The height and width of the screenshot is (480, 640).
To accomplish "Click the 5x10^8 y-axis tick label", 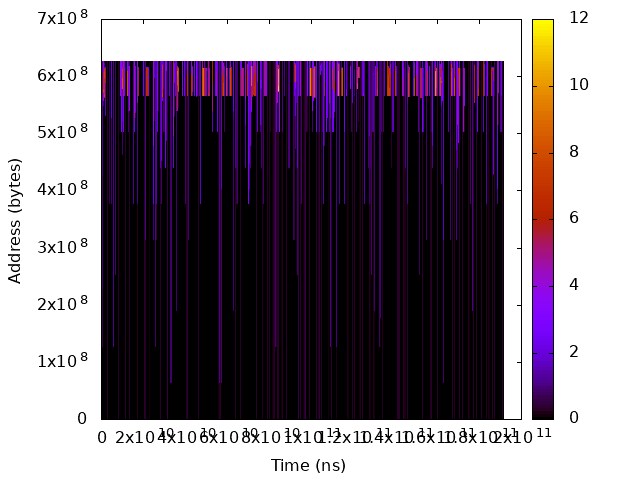I will [65, 132].
